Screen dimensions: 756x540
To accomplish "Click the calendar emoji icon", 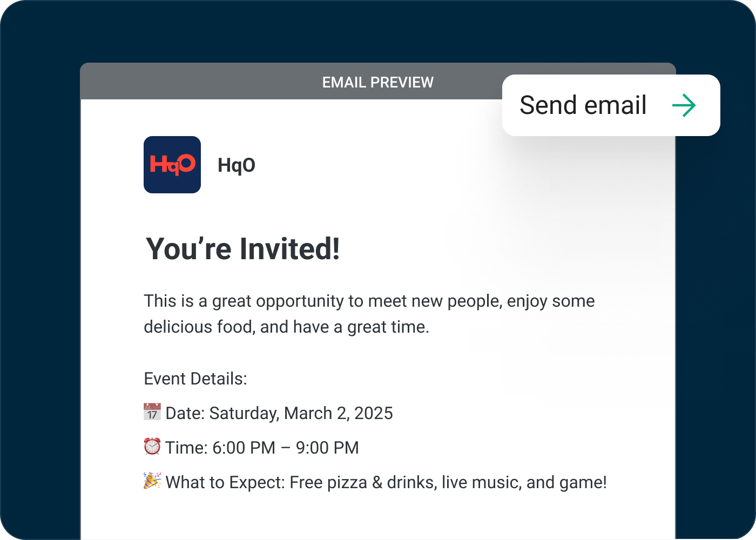I will point(152,412).
